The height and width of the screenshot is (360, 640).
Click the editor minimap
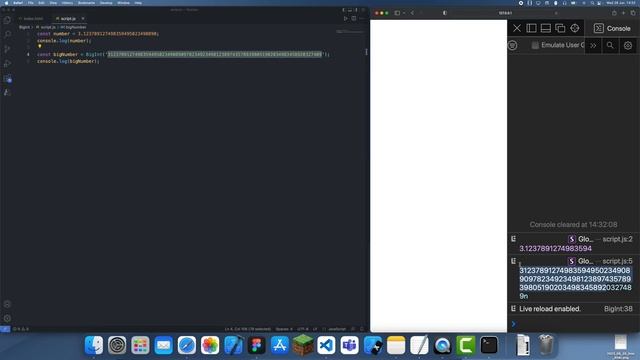pos(350,31)
